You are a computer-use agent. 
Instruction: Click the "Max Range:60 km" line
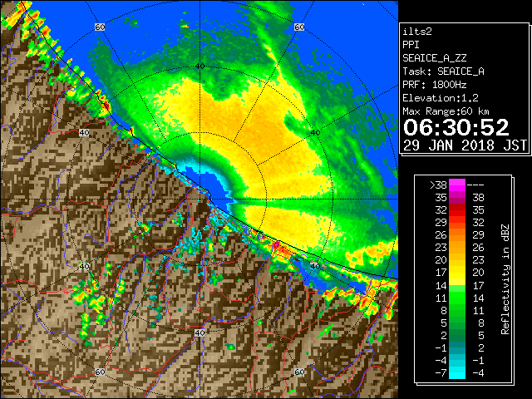(446, 111)
